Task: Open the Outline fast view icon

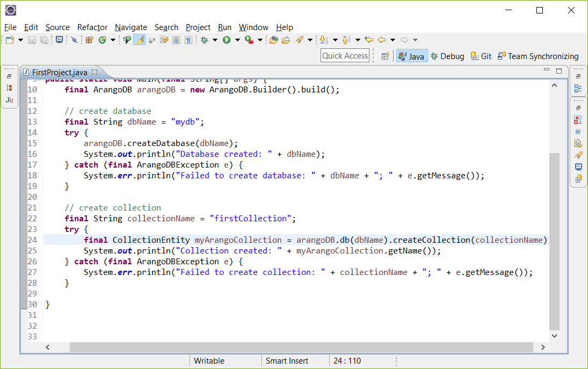Action: (578, 89)
